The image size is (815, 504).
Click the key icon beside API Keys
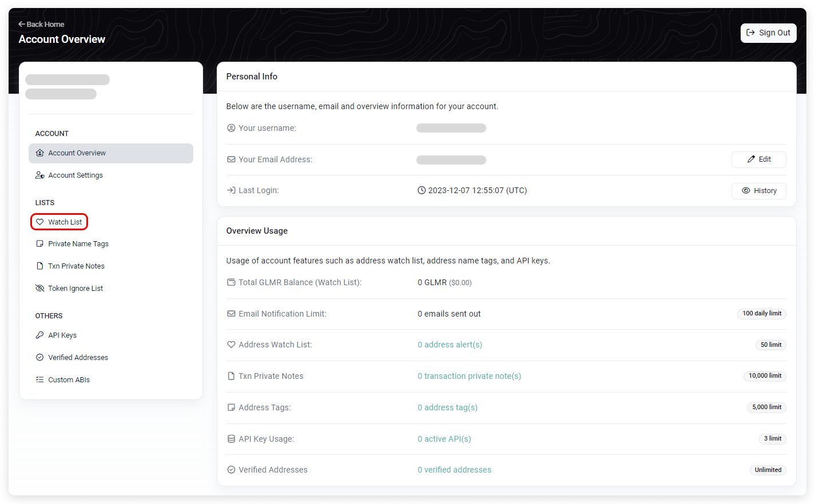click(40, 335)
